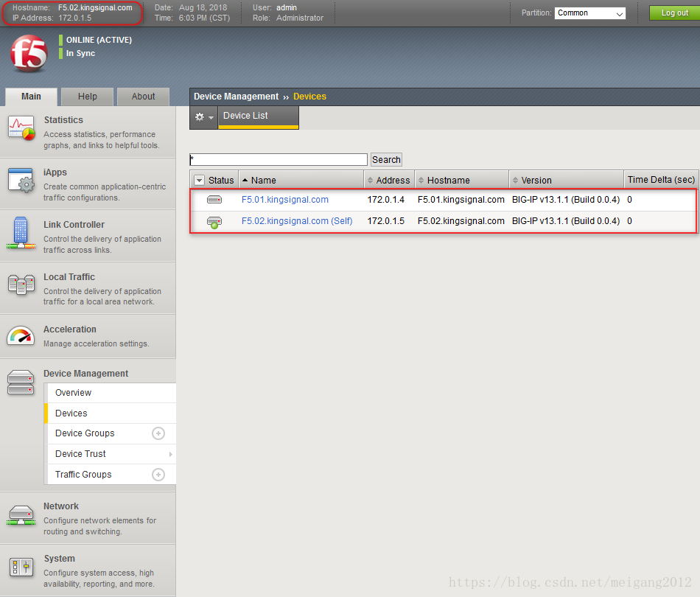This screenshot has height=597, width=700.
Task: Click the Local Traffic heading
Action: 69,277
